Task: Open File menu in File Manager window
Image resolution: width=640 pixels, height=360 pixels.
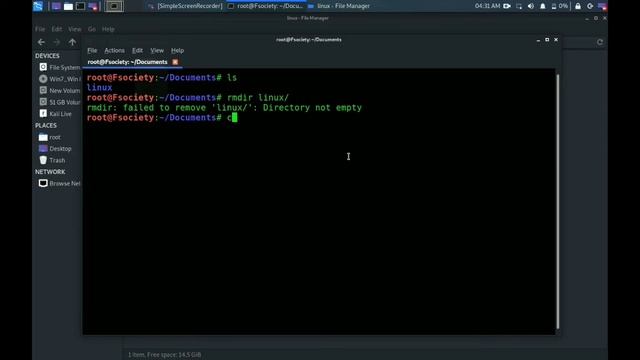Action: coord(40,29)
